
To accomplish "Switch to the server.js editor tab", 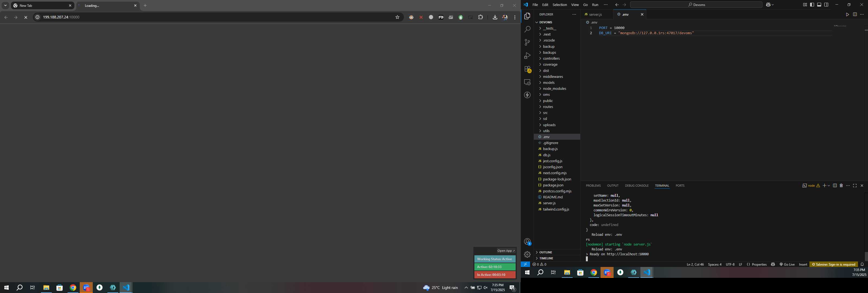I will click(596, 14).
